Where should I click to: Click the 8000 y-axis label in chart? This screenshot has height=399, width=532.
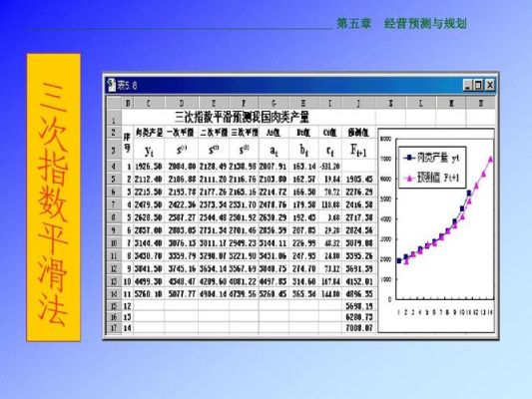tap(385, 139)
